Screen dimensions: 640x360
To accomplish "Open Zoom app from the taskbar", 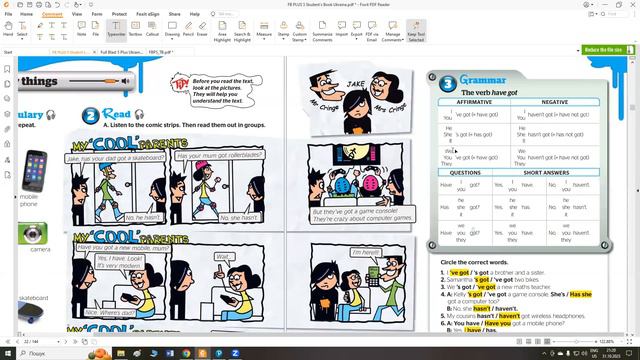I will [x=235, y=353].
